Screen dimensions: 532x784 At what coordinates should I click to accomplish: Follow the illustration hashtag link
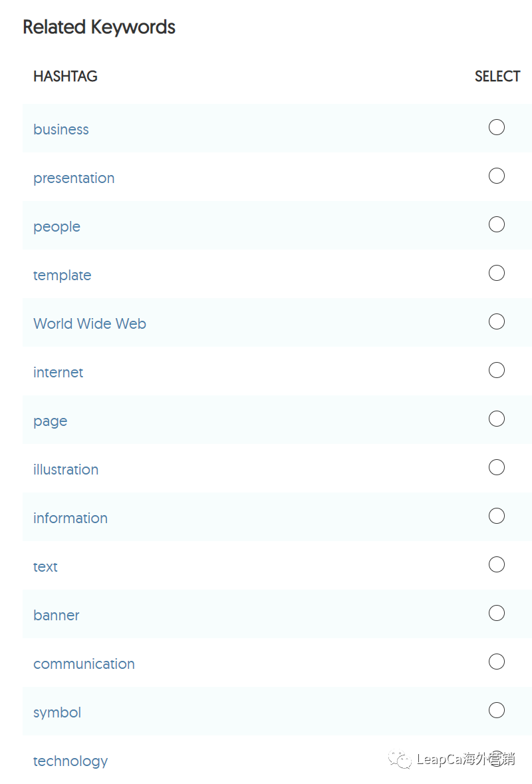[x=66, y=469]
